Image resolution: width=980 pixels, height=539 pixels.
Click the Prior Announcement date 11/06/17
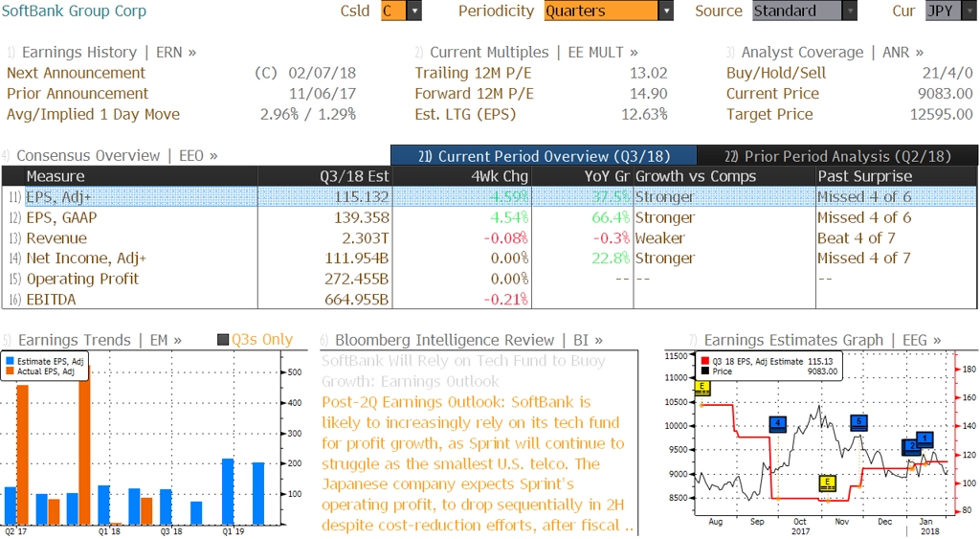(322, 93)
